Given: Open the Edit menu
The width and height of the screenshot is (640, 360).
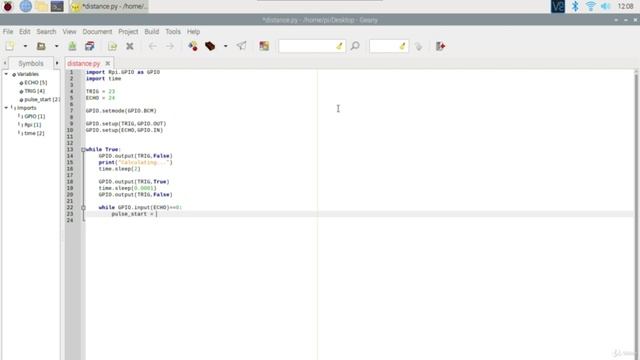Looking at the screenshot, I should coord(24,31).
